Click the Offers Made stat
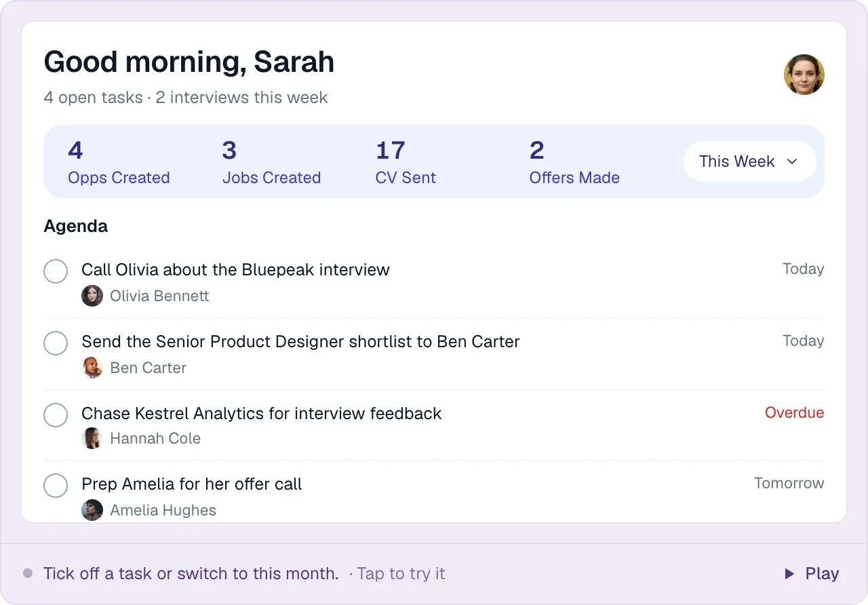The width and height of the screenshot is (868, 605). (x=574, y=162)
